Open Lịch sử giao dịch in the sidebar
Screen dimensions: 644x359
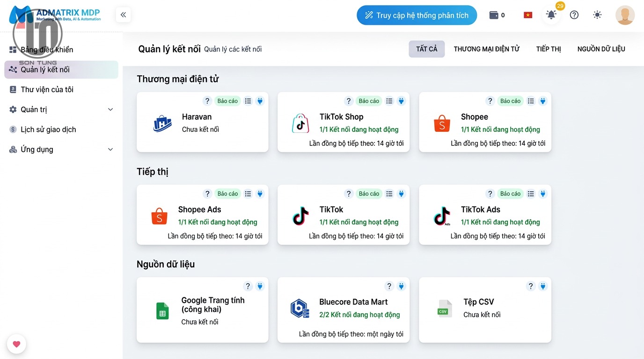tap(61, 129)
